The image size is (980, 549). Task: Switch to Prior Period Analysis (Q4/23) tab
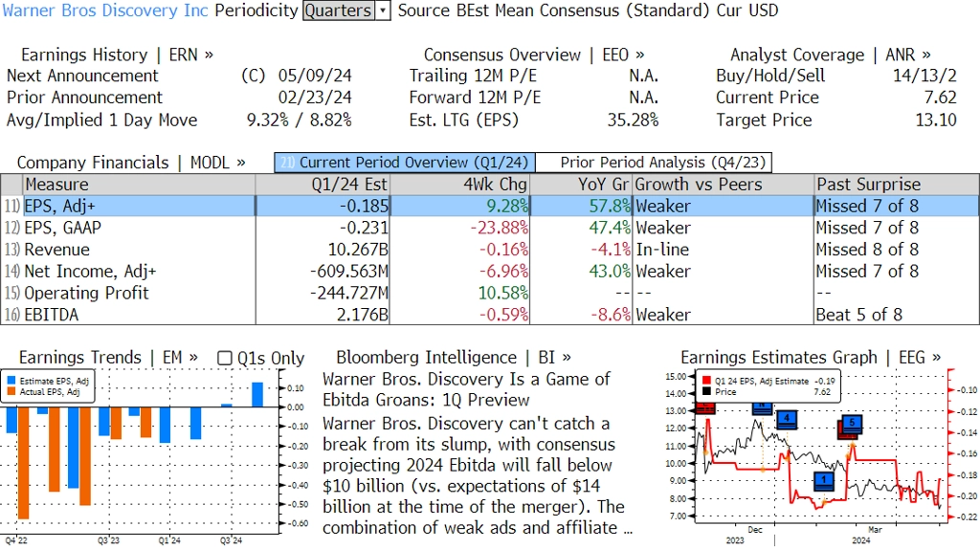654,163
